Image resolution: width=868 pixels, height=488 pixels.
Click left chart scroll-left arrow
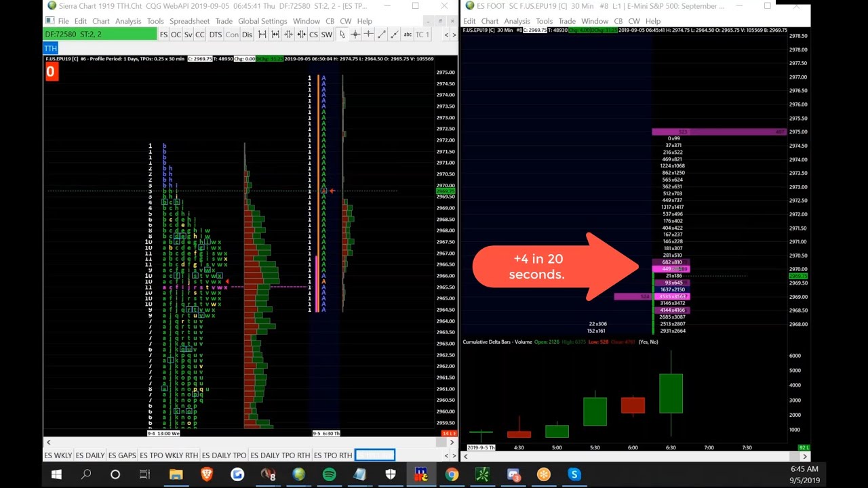(x=48, y=442)
